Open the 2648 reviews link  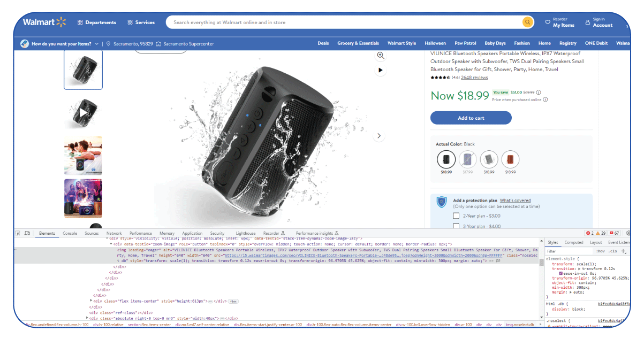click(x=474, y=78)
